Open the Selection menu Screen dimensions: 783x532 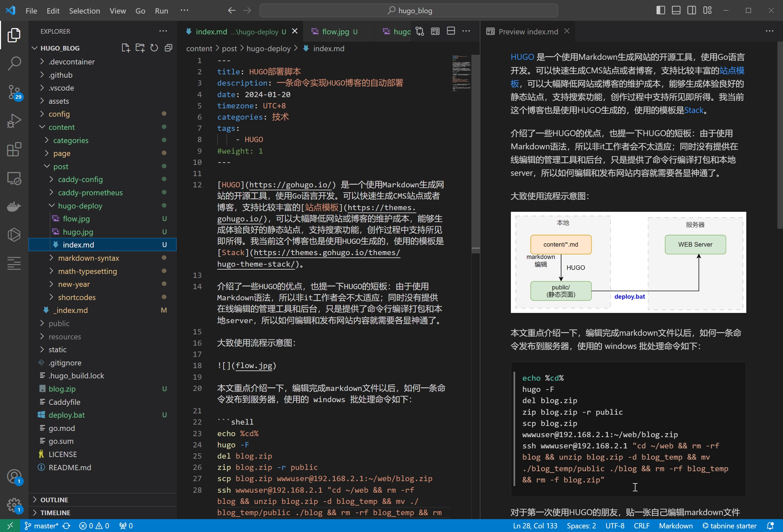(x=84, y=11)
